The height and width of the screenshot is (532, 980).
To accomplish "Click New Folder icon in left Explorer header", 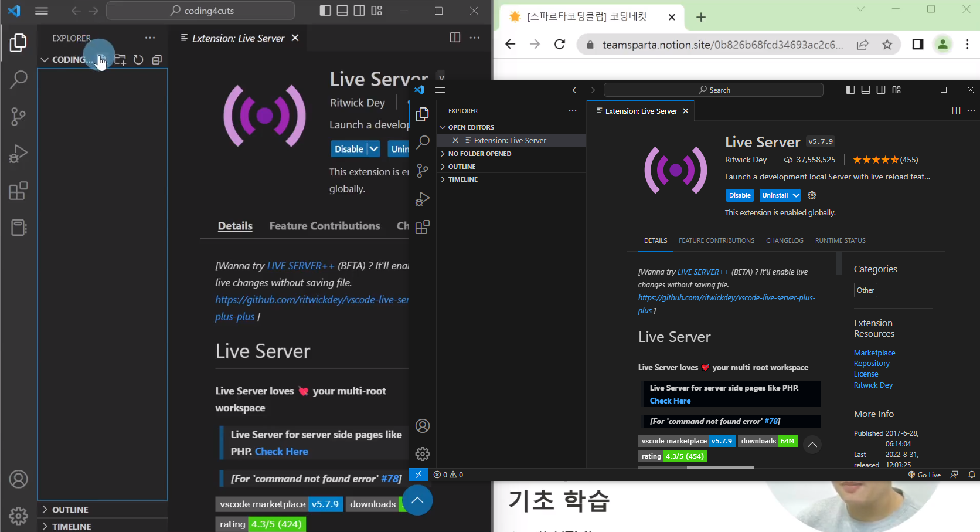I will pos(120,60).
